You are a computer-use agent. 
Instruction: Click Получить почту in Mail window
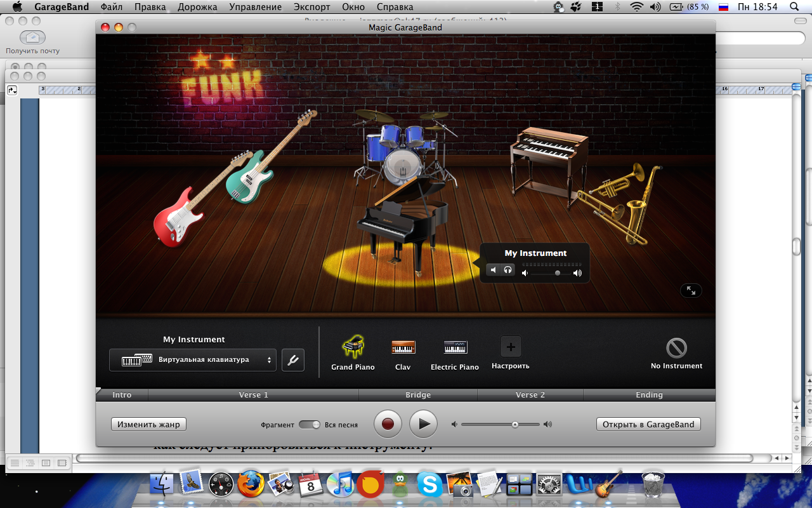32,43
